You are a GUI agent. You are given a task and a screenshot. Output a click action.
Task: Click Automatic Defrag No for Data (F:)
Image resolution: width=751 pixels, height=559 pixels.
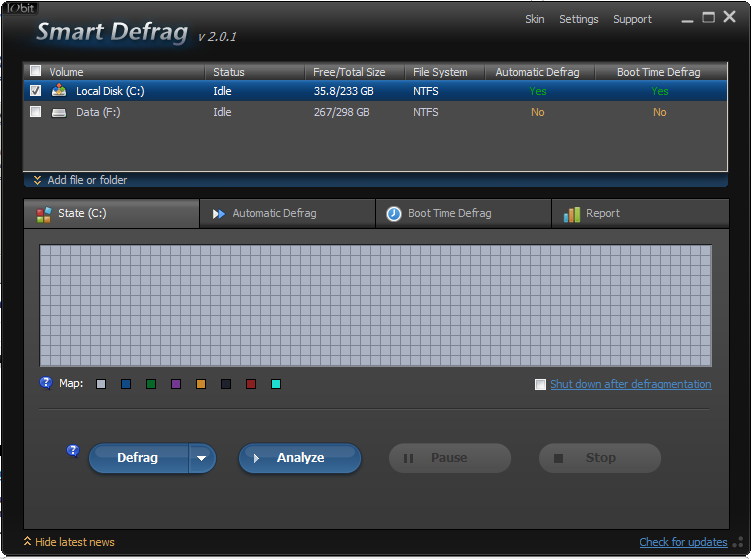(537, 112)
